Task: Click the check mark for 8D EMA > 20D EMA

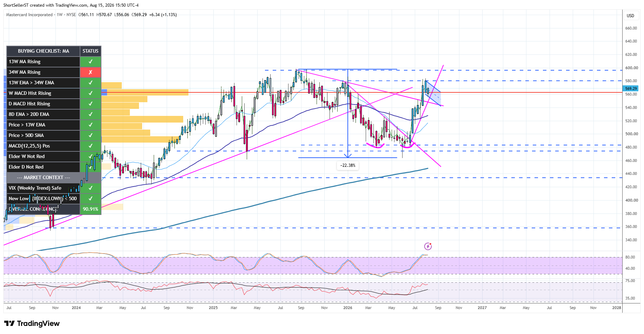Action: [91, 114]
